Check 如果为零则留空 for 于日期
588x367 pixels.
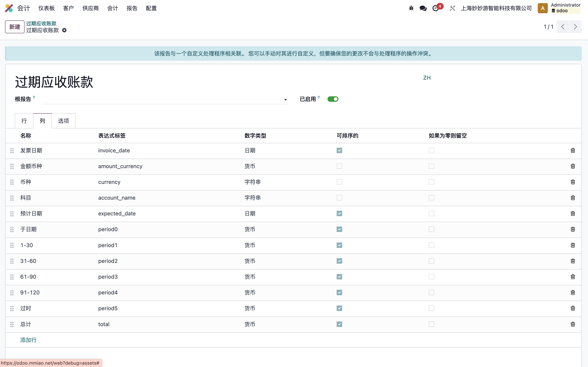[x=431, y=229]
